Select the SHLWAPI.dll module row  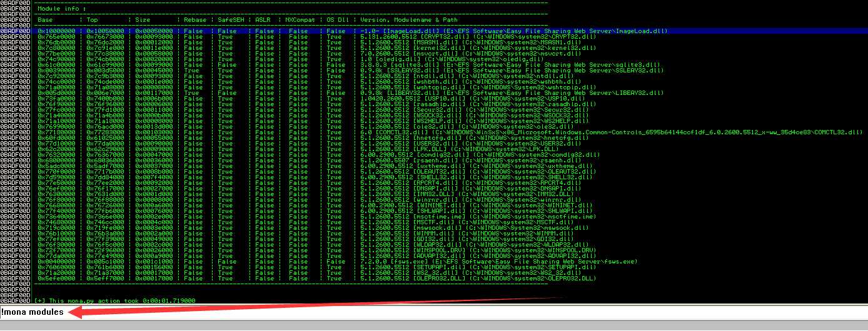(x=434, y=211)
